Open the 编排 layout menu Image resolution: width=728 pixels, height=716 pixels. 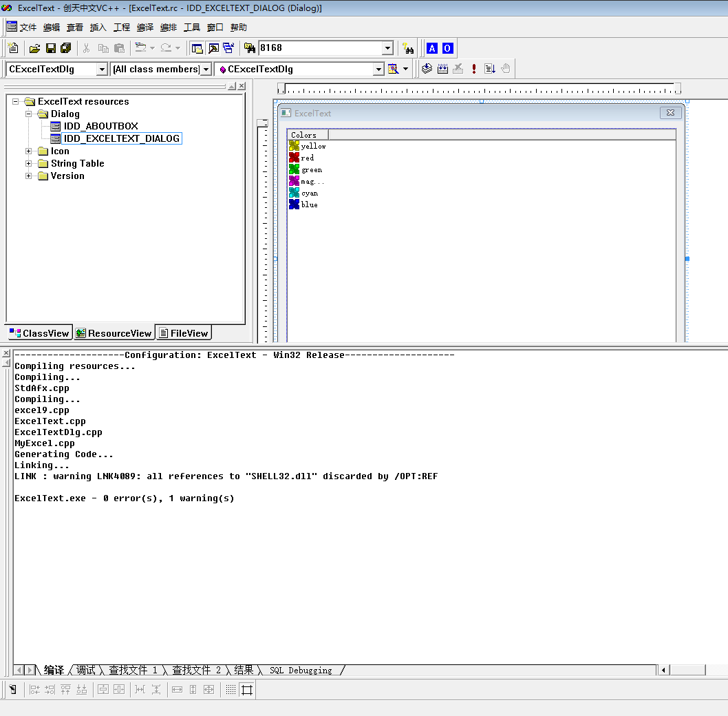click(169, 28)
